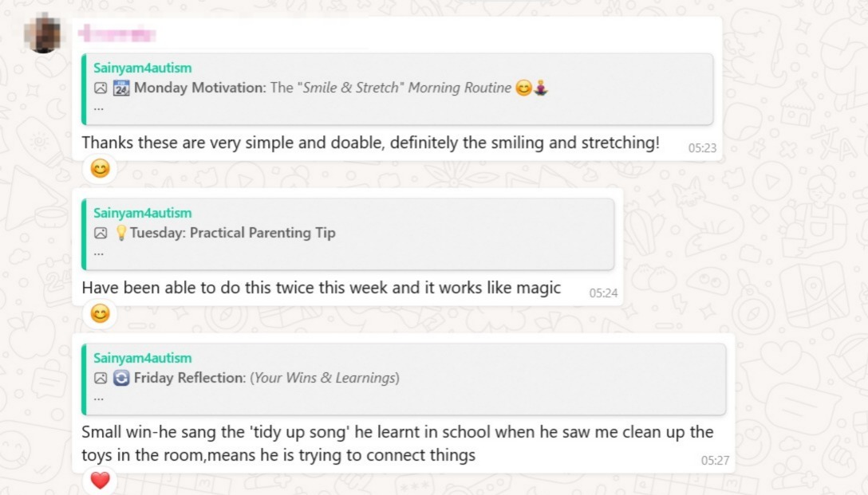Click the 05:27 timestamp on the last message

tap(715, 461)
